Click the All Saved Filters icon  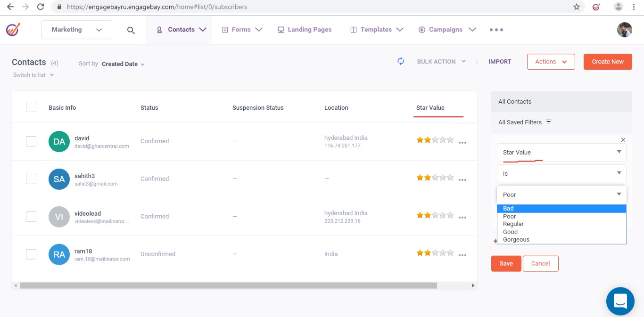548,122
